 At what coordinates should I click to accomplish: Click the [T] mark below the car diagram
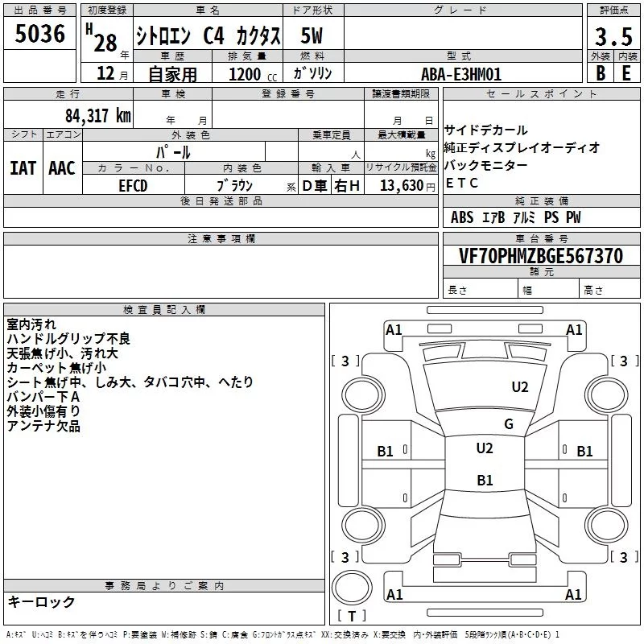pos(350,617)
